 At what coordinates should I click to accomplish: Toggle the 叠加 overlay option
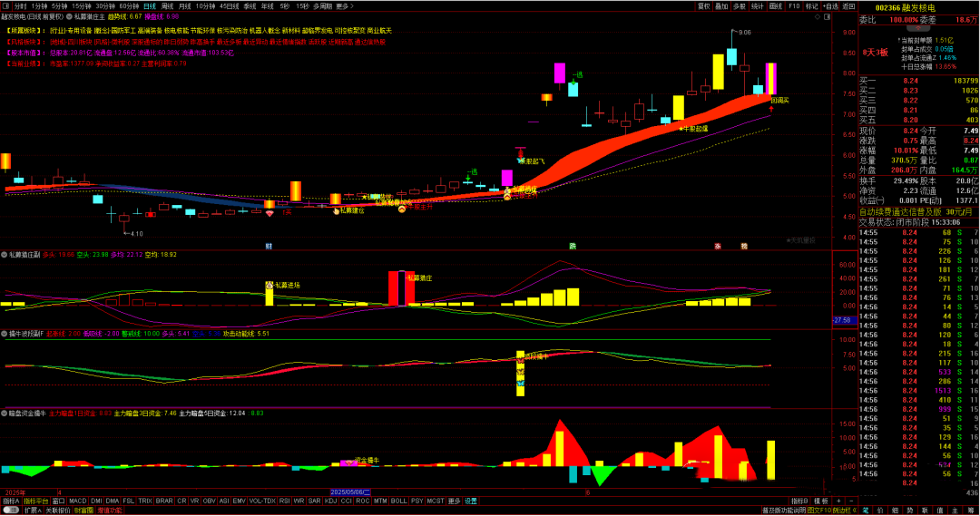point(721,5)
